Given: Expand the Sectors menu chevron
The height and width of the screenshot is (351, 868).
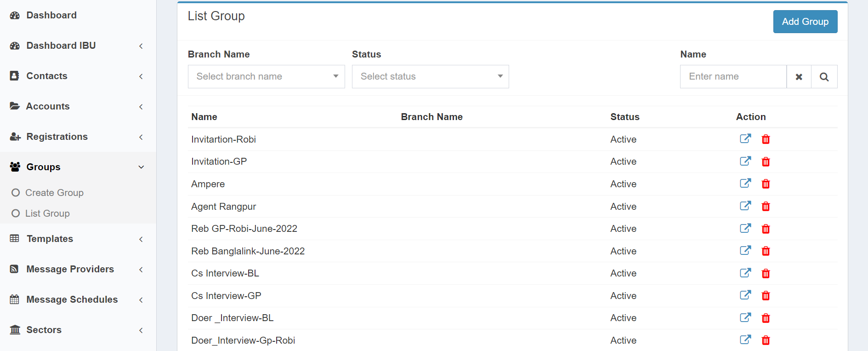Looking at the screenshot, I should coord(141,330).
